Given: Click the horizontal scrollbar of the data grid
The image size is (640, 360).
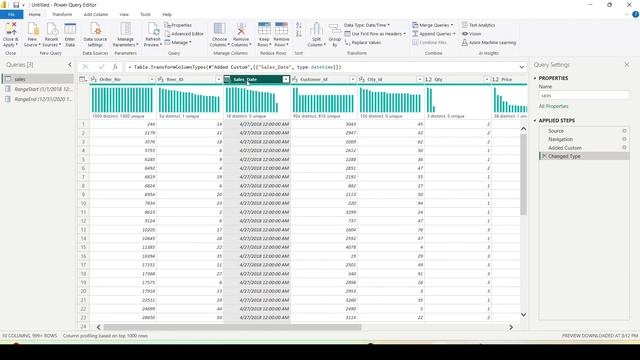Looking at the screenshot, I should [232, 327].
